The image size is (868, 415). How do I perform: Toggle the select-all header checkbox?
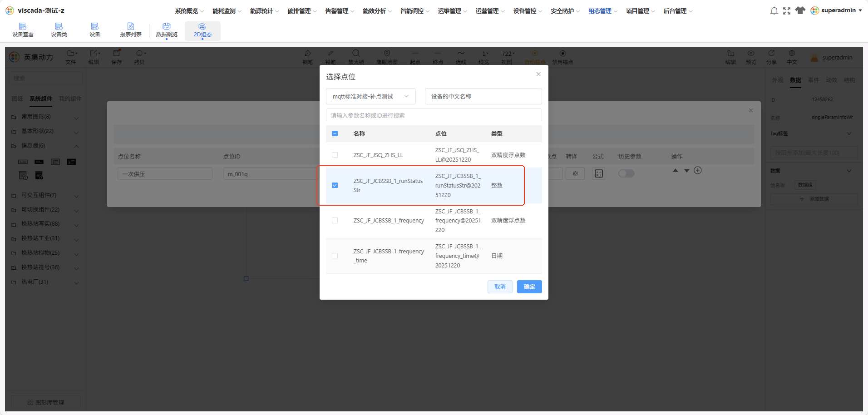coord(335,133)
